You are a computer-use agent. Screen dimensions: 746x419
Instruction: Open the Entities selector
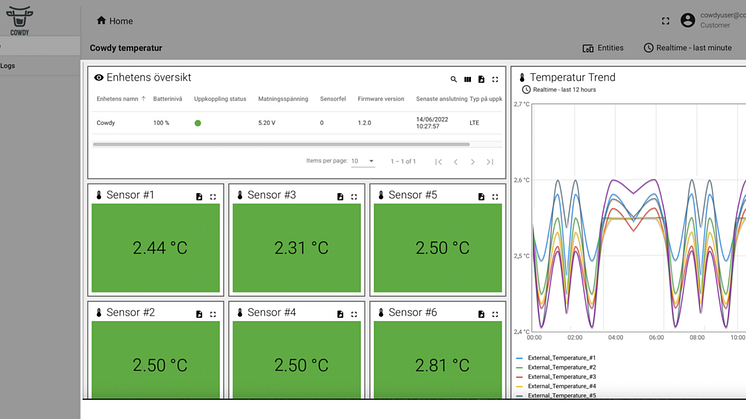[x=603, y=48]
